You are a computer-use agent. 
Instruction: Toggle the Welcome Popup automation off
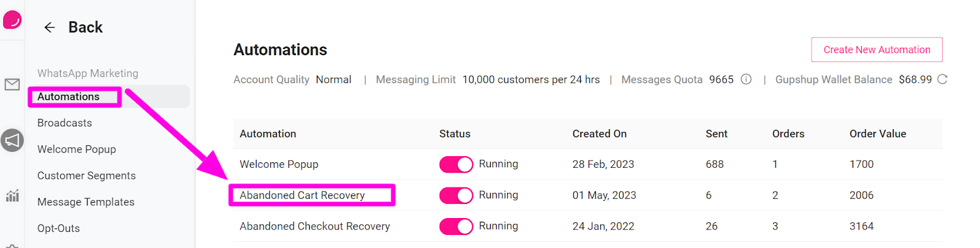point(456,165)
